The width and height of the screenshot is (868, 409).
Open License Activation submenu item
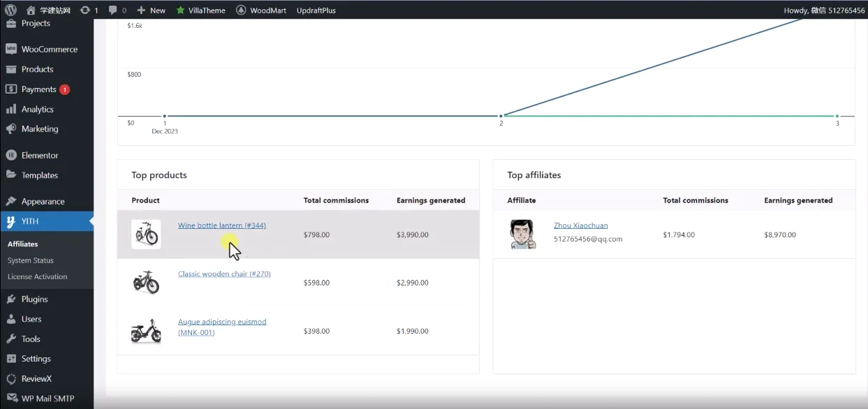38,277
